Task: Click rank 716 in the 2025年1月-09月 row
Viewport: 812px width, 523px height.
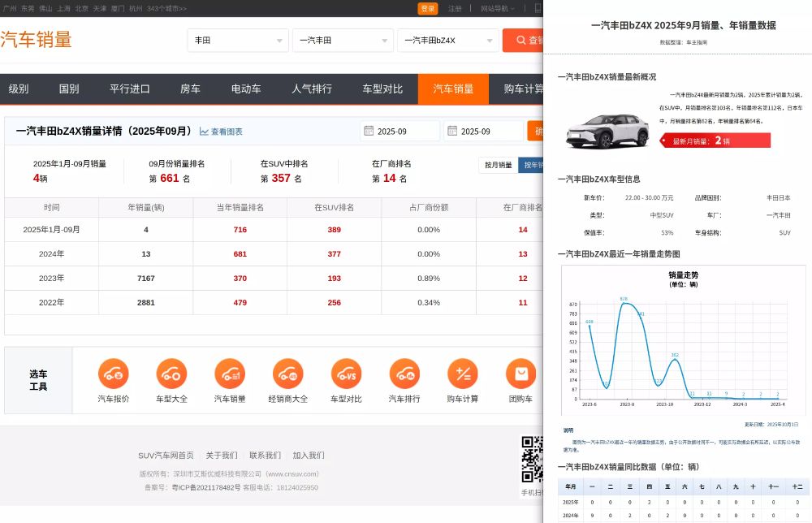Action: 240,229
